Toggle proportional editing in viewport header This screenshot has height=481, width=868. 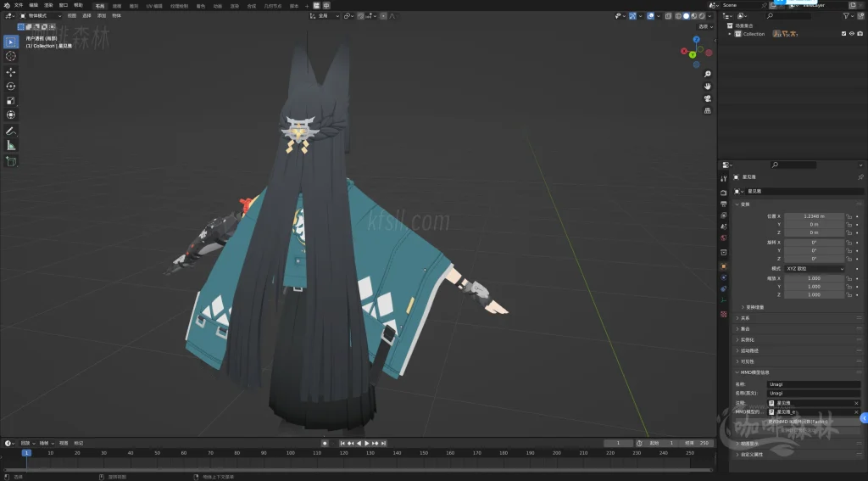point(383,16)
